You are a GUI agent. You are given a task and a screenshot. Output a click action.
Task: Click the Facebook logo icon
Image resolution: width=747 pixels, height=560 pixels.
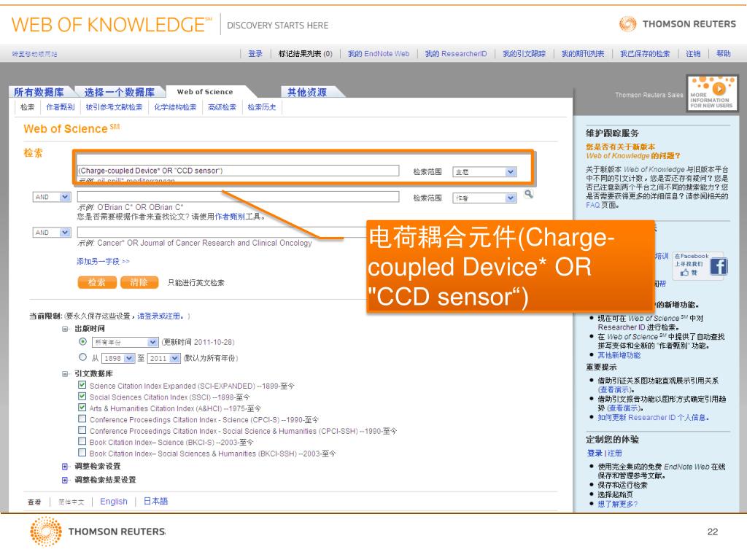(719, 266)
